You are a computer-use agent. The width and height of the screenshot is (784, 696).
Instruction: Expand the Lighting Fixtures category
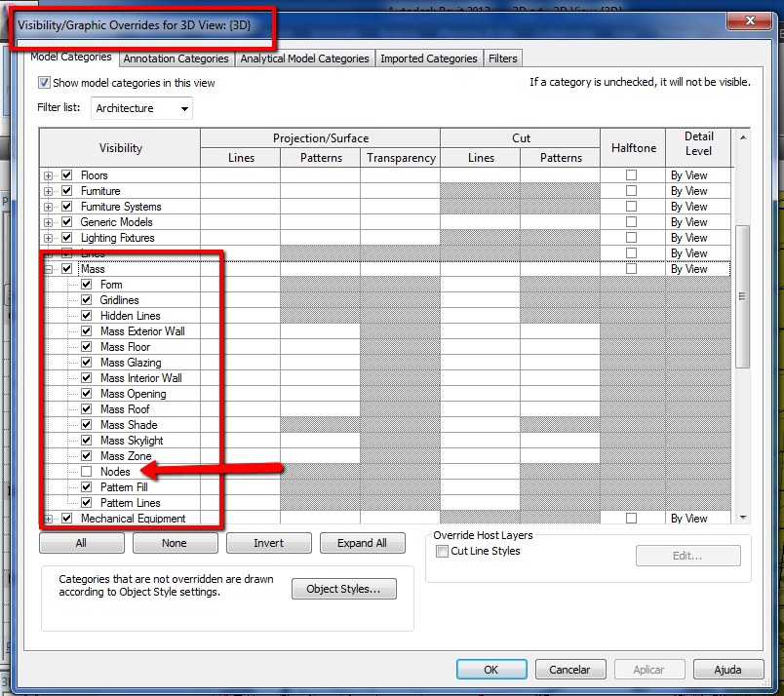pos(48,238)
